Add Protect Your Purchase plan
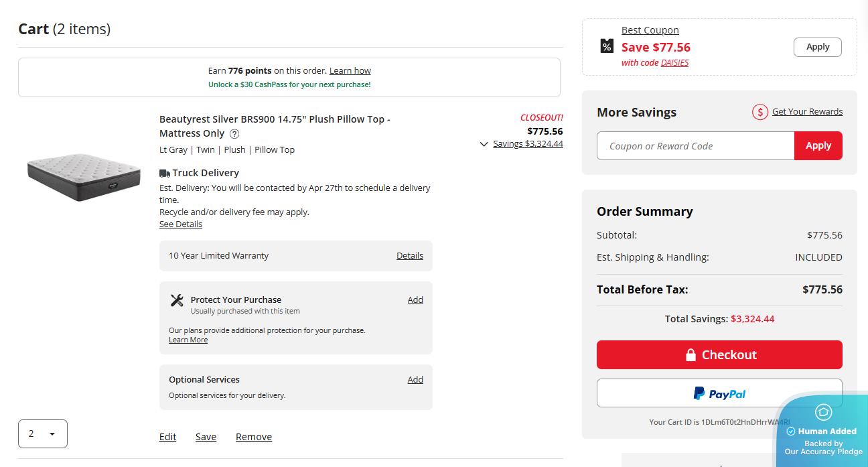 415,299
